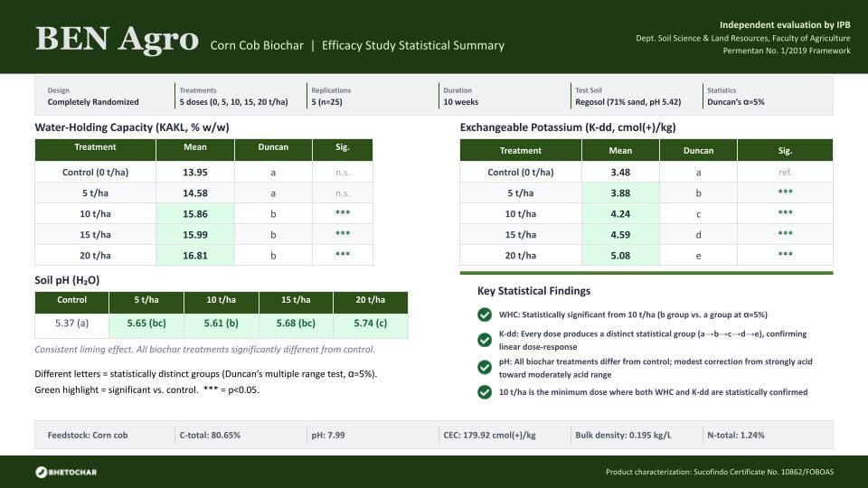The width and height of the screenshot is (868, 488).
Task: Click the checkmark beside the 10 t/ha minimum dose finding
Action: [485, 392]
